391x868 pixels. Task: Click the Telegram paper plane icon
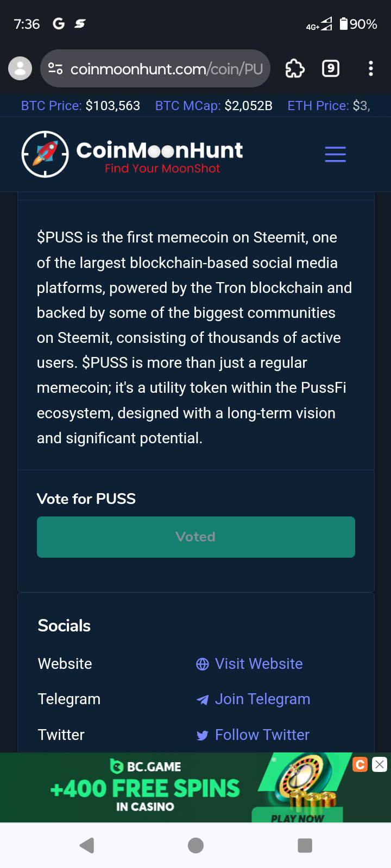(x=203, y=700)
